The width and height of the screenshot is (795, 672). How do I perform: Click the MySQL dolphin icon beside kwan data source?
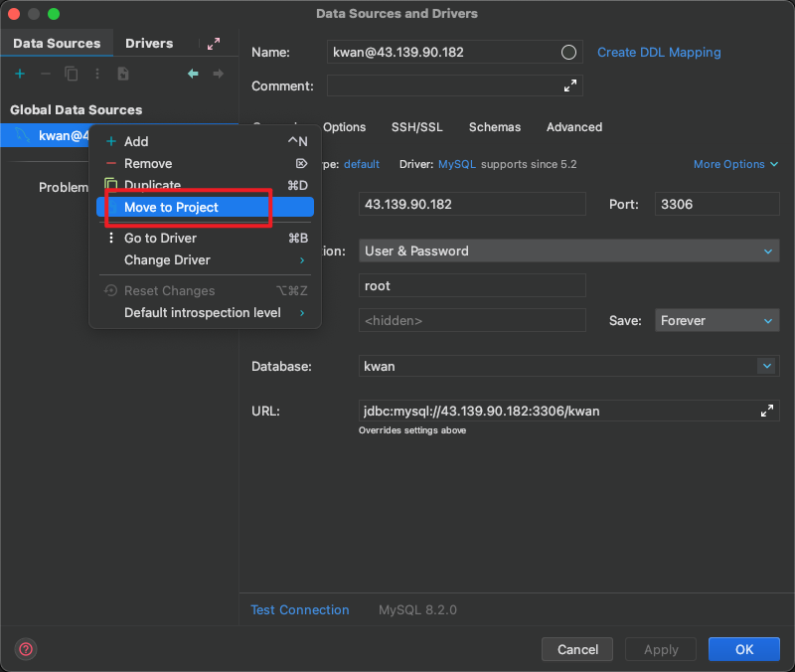pyautogui.click(x=22, y=135)
